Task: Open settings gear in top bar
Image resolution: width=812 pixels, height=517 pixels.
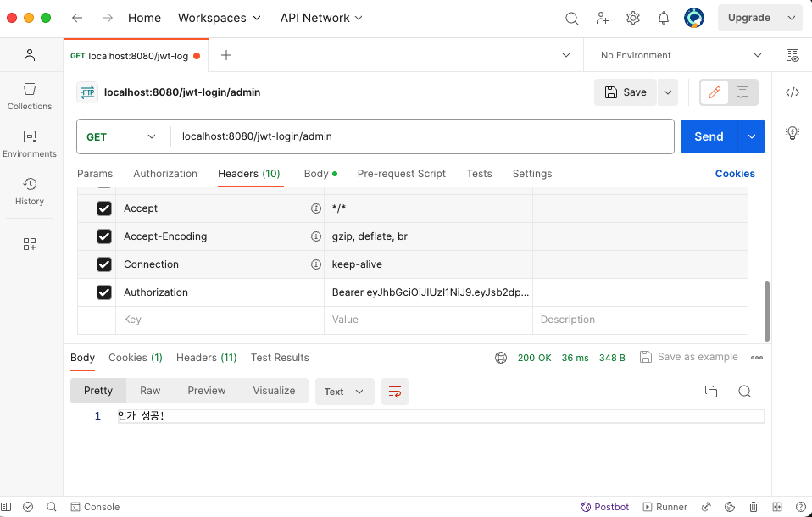Action: [x=633, y=18]
